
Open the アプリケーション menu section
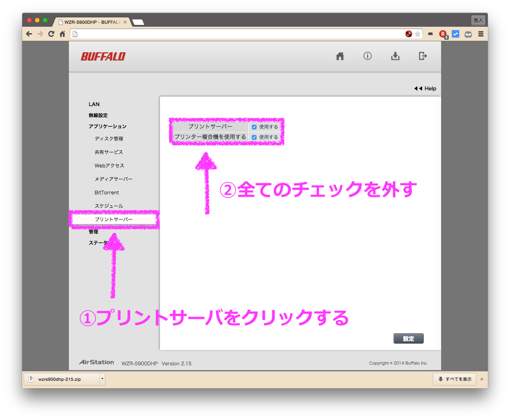pos(107,126)
